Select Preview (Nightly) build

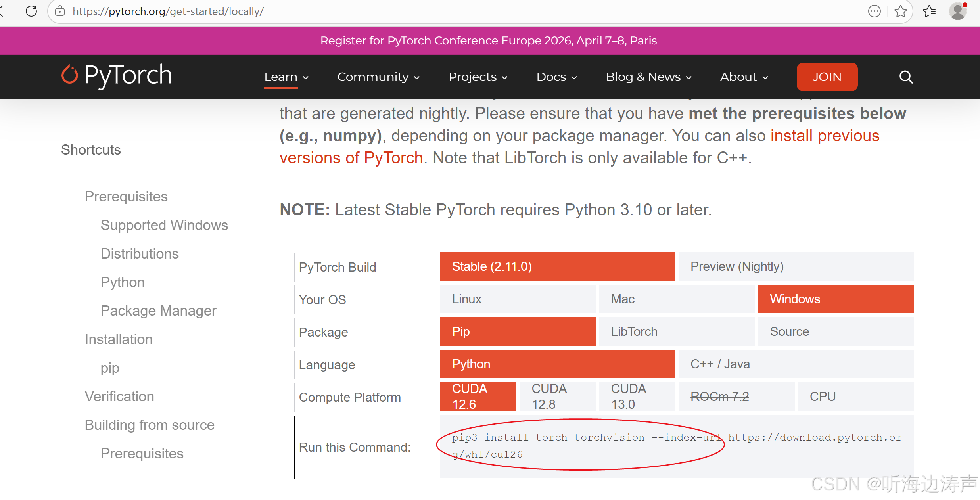796,266
